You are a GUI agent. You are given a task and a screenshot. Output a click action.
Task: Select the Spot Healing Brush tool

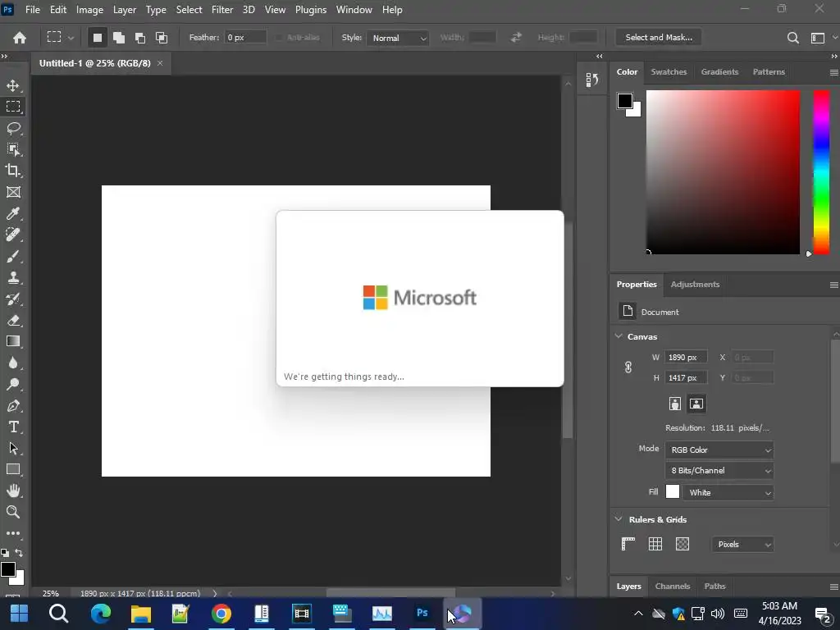pyautogui.click(x=13, y=235)
